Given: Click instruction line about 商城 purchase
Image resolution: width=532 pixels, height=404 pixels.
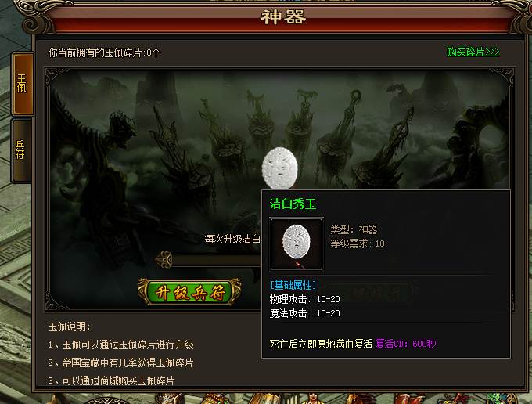Looking at the screenshot, I should click(x=111, y=381).
